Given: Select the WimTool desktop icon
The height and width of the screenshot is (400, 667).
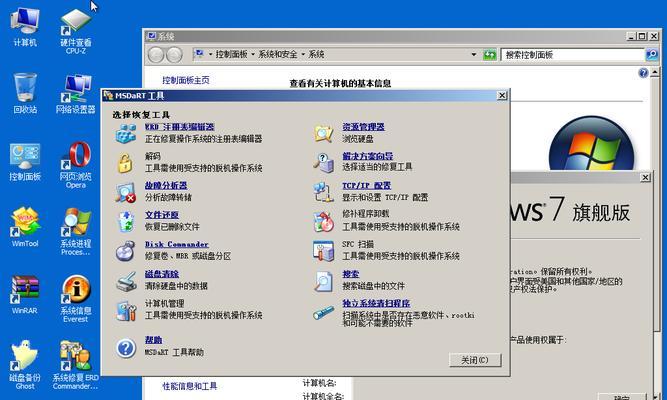Looking at the screenshot, I should pos(25,227).
